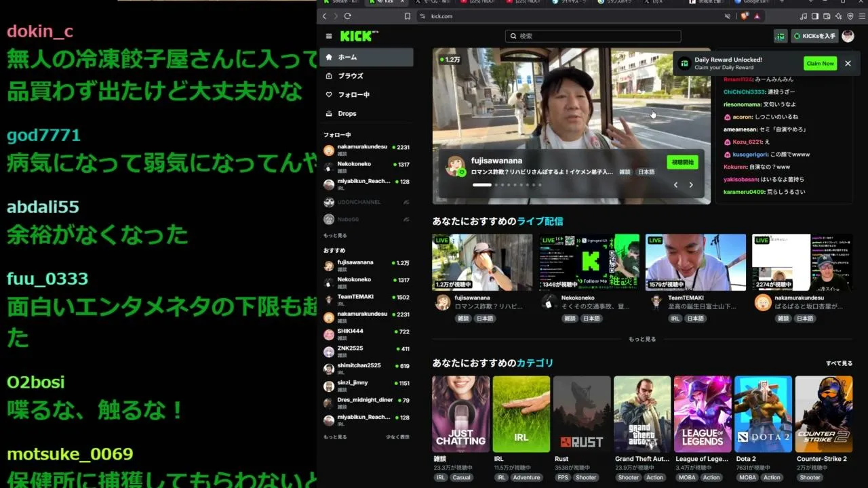
Task: Click the KICKsを入手 button
Action: pos(814,36)
